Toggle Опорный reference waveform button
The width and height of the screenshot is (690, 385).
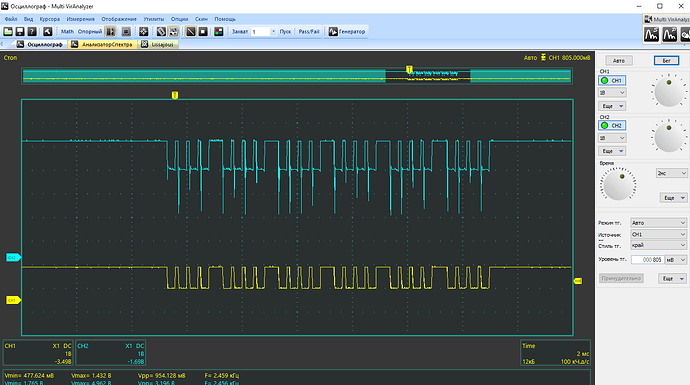90,32
